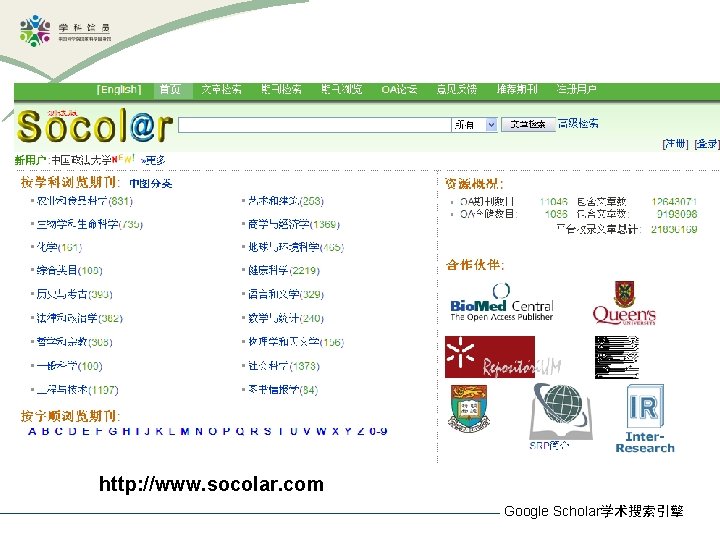720x540 pixels.
Task: Open OA论坛 navigation item
Action: point(399,90)
